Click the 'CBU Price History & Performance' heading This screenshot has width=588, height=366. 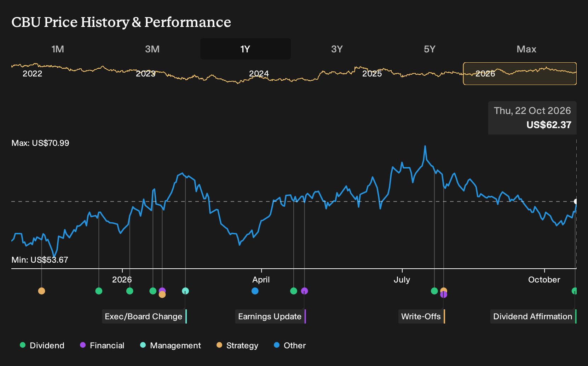click(121, 22)
